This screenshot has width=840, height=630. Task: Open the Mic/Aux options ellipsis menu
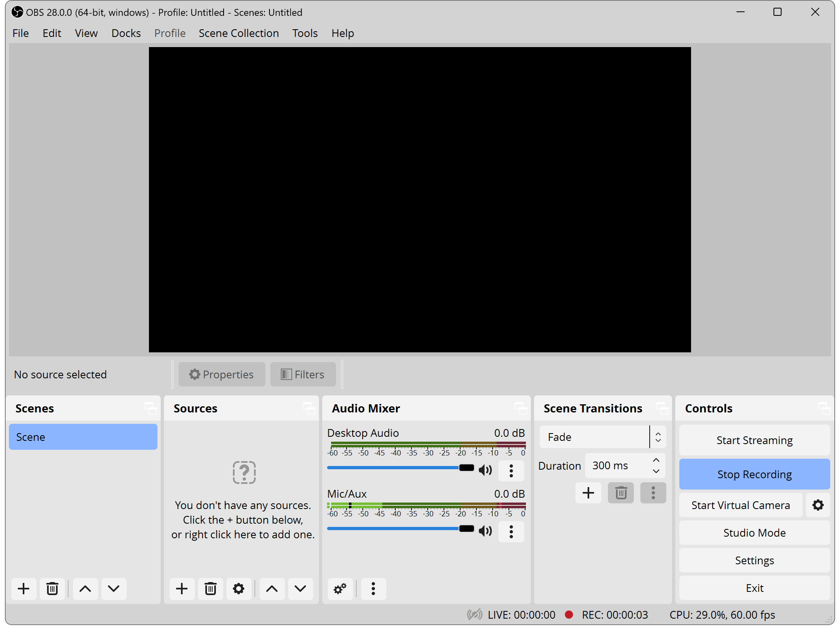(511, 531)
